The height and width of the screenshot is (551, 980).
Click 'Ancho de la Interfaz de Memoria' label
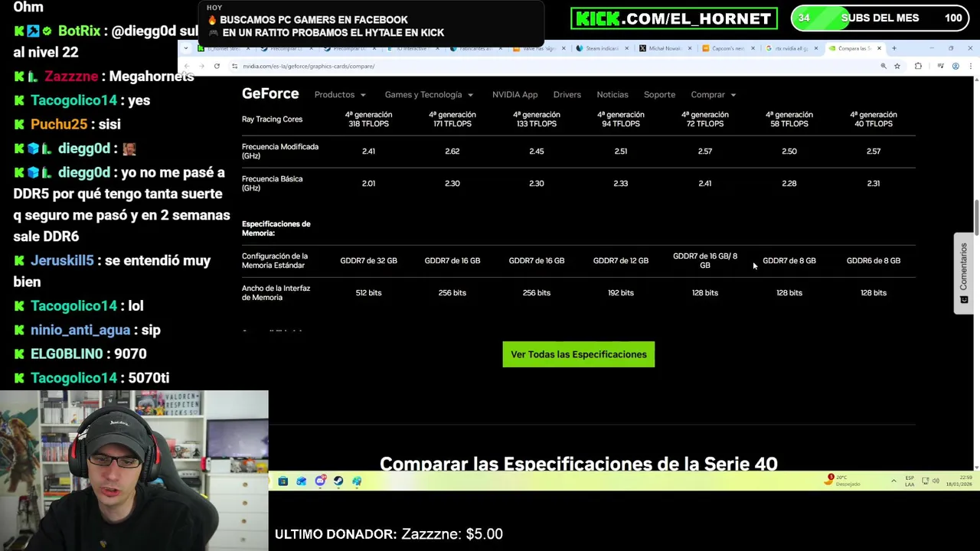click(x=276, y=293)
